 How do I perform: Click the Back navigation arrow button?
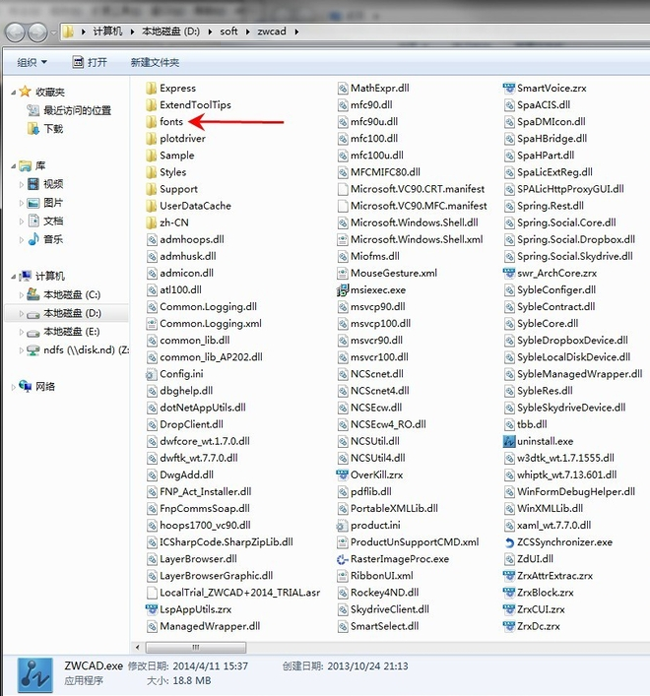(x=15, y=32)
